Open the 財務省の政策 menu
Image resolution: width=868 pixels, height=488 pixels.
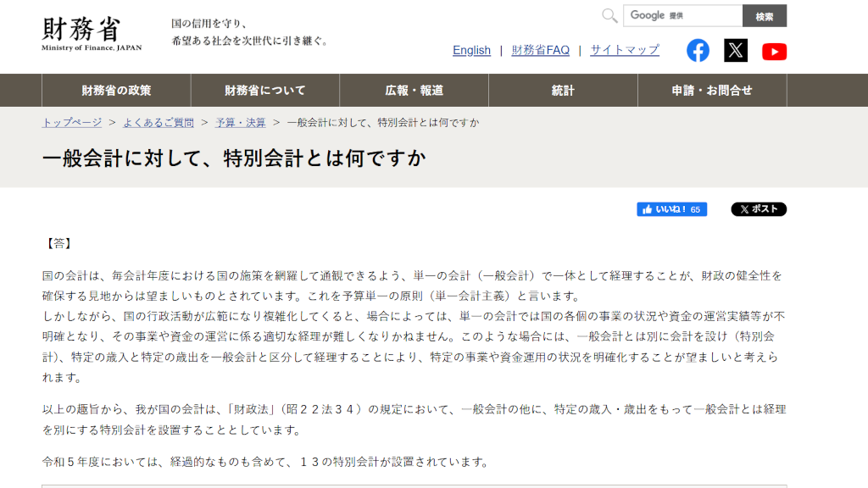[x=116, y=91]
